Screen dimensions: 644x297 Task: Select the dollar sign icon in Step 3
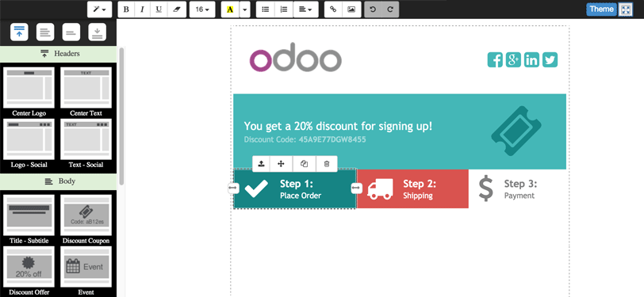coord(485,188)
